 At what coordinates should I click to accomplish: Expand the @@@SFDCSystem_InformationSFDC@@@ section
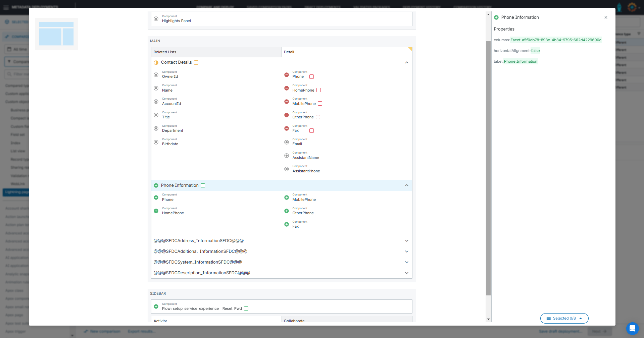[x=406, y=262]
